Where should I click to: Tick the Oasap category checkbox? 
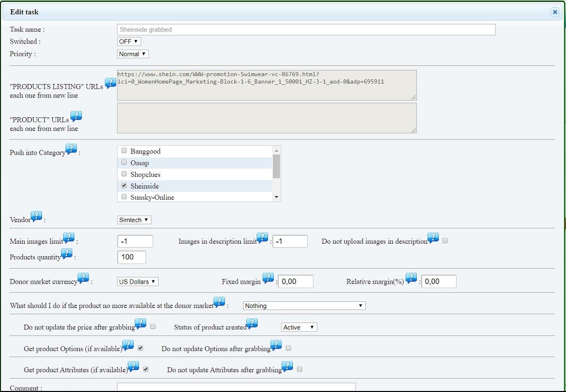click(124, 162)
